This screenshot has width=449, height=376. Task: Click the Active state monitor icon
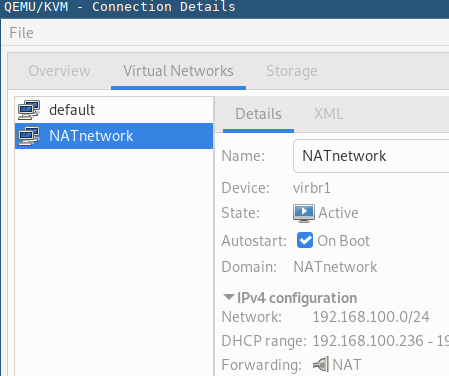tap(304, 213)
